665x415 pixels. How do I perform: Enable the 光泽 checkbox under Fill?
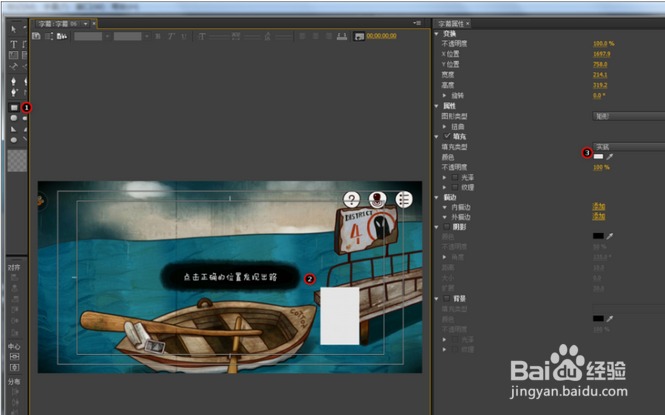tap(455, 177)
